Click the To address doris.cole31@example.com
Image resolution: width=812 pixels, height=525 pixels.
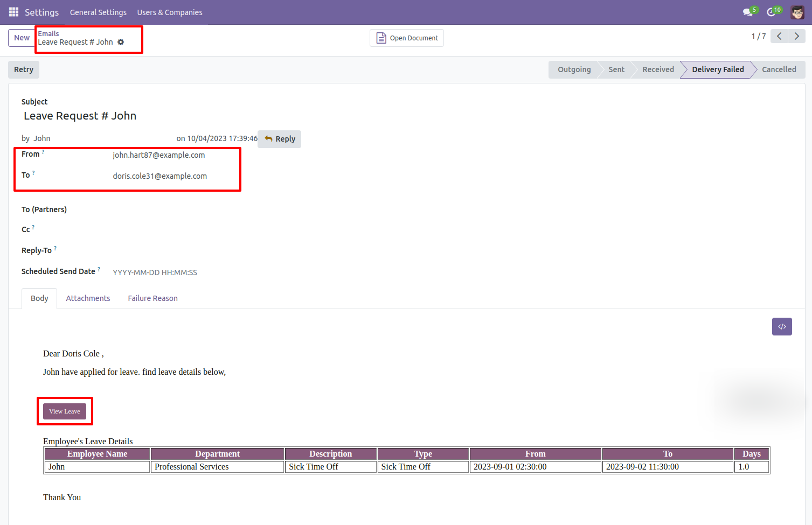point(160,176)
